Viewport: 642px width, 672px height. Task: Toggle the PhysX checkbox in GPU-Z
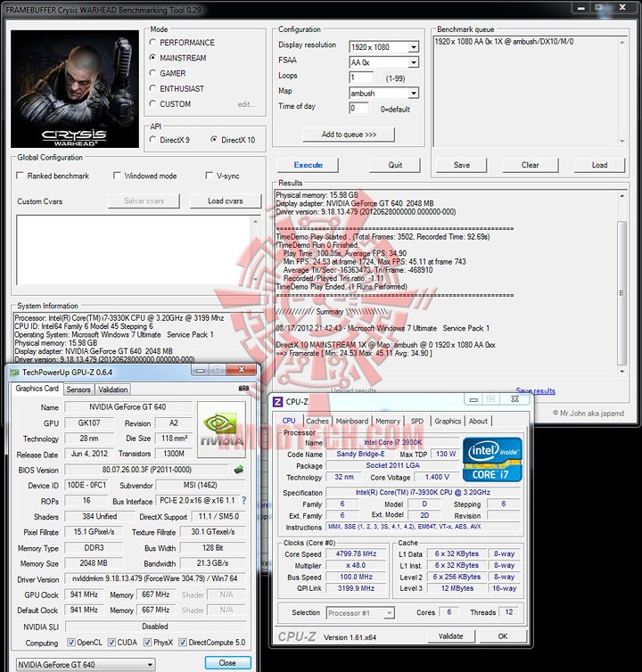coord(147,642)
